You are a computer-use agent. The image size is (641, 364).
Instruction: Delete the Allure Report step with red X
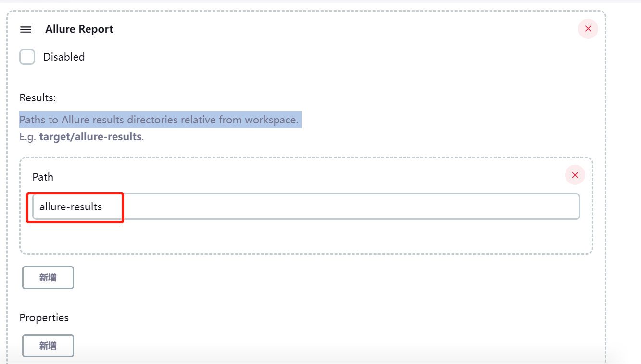[x=588, y=29]
